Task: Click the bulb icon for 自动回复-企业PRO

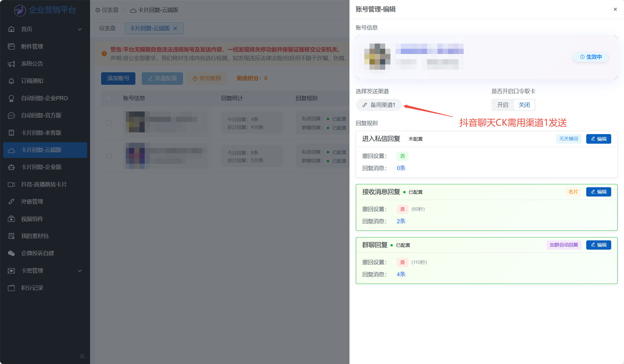Action: point(11,98)
